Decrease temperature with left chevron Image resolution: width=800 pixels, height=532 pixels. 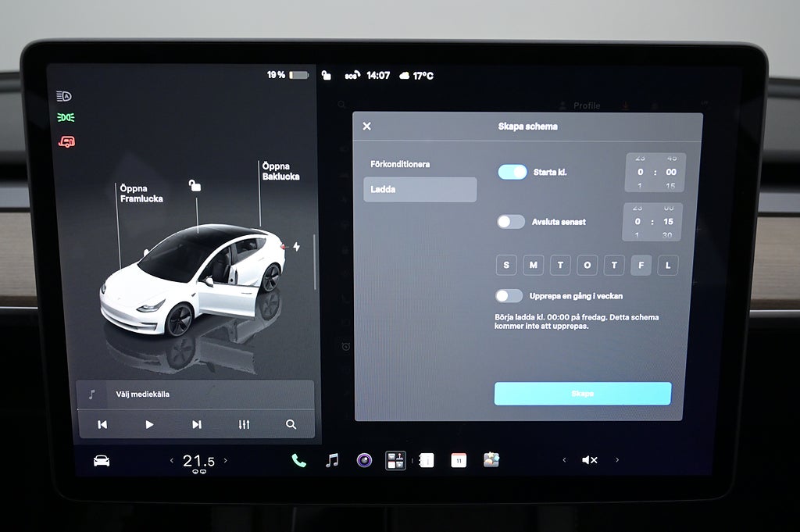pos(171,461)
